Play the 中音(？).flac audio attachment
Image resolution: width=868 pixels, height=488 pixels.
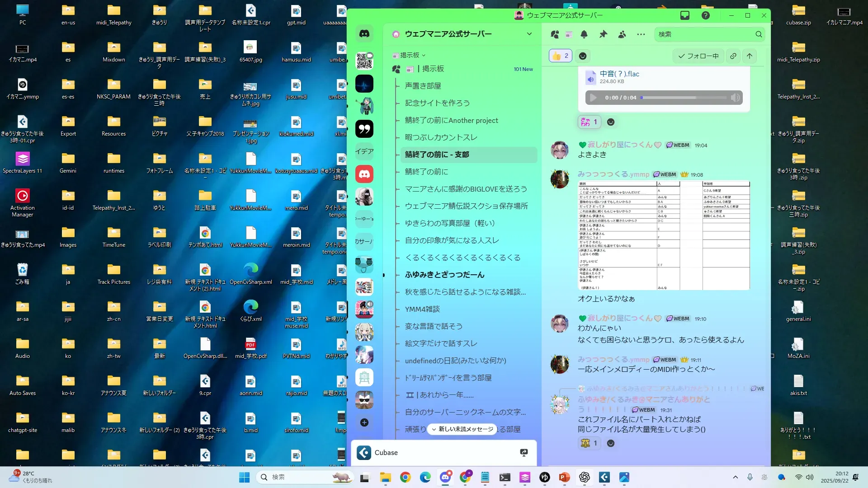[593, 98]
